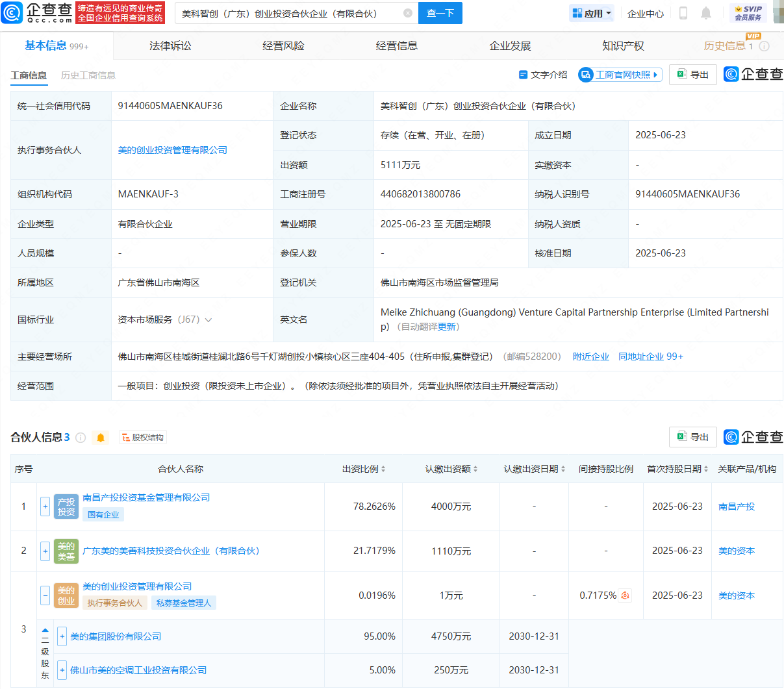Click the info icon next to 历史信息
The height and width of the screenshot is (689, 784).
[x=765, y=46]
